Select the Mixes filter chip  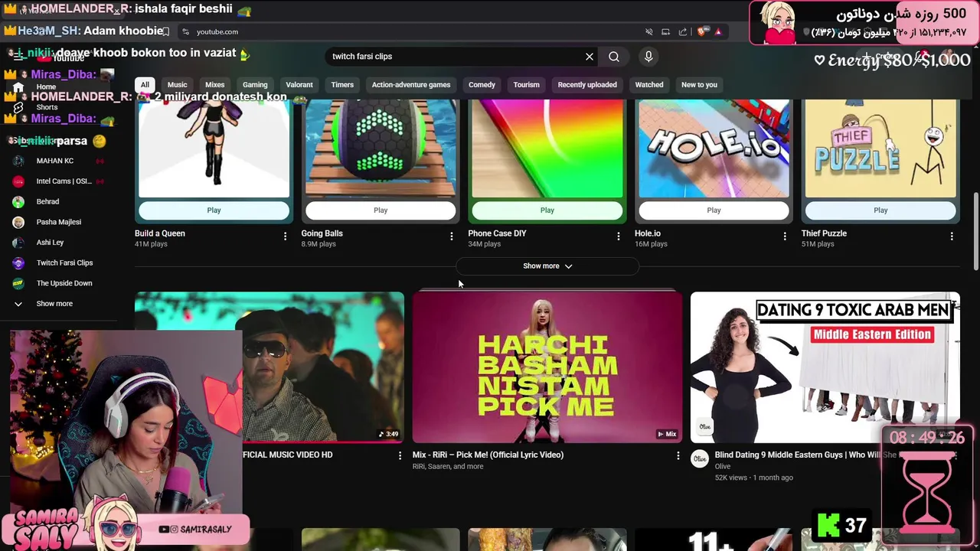tap(215, 85)
